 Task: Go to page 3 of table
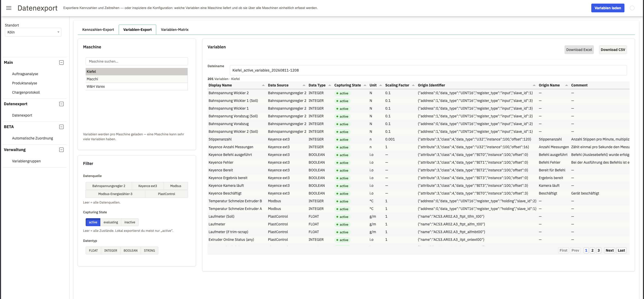click(x=598, y=250)
